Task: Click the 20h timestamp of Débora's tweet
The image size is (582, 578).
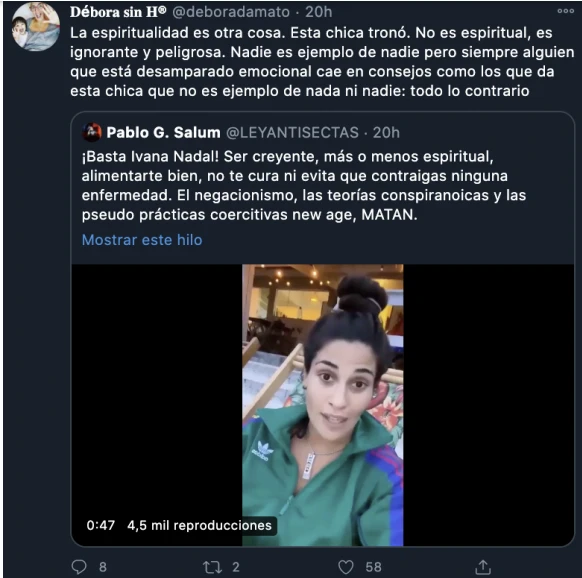Action: (318, 12)
